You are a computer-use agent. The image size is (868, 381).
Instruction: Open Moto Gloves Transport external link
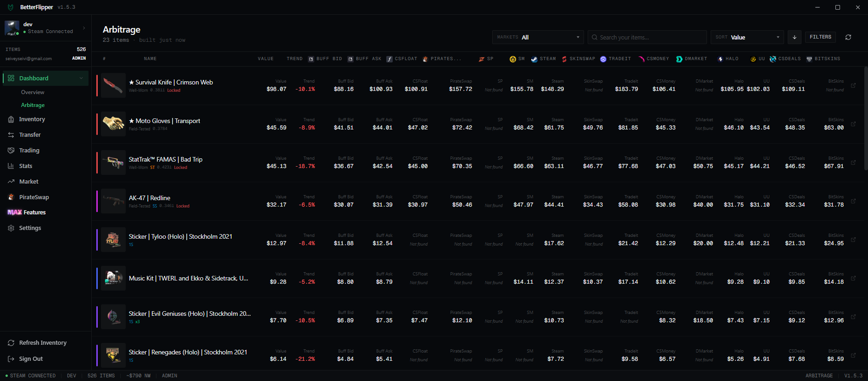click(x=853, y=124)
